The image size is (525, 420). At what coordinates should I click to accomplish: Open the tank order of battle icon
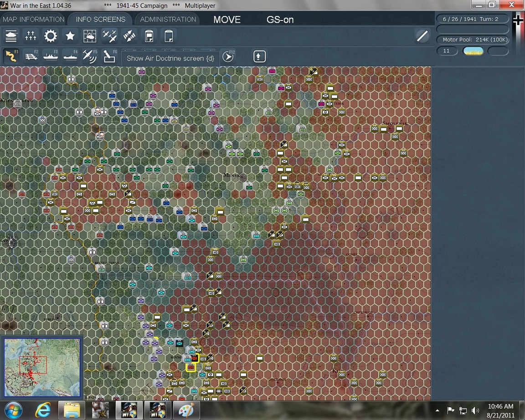11,36
